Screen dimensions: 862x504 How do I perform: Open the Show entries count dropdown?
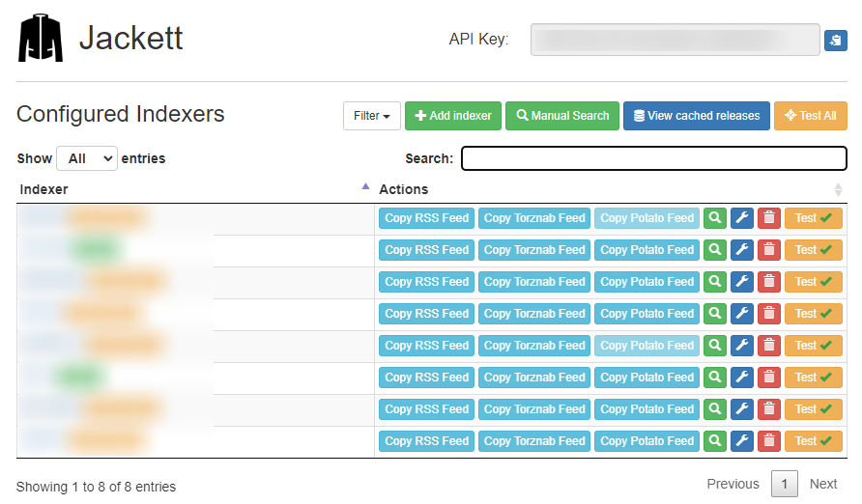click(x=87, y=158)
